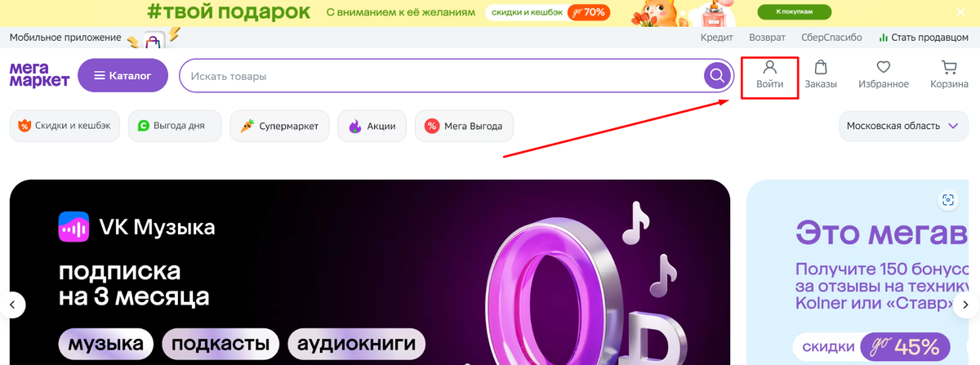Image resolution: width=980 pixels, height=365 pixels.
Task: Open the Каталог menu button
Action: [122, 76]
